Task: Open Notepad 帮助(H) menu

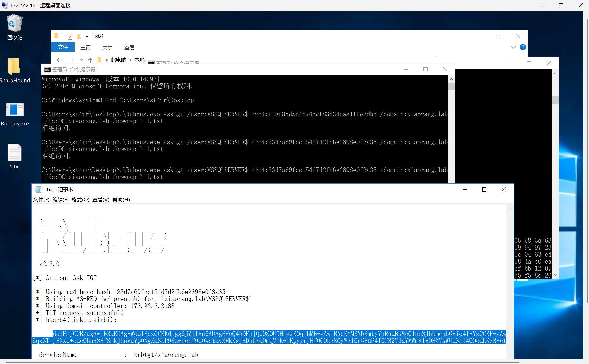Action: click(x=121, y=200)
